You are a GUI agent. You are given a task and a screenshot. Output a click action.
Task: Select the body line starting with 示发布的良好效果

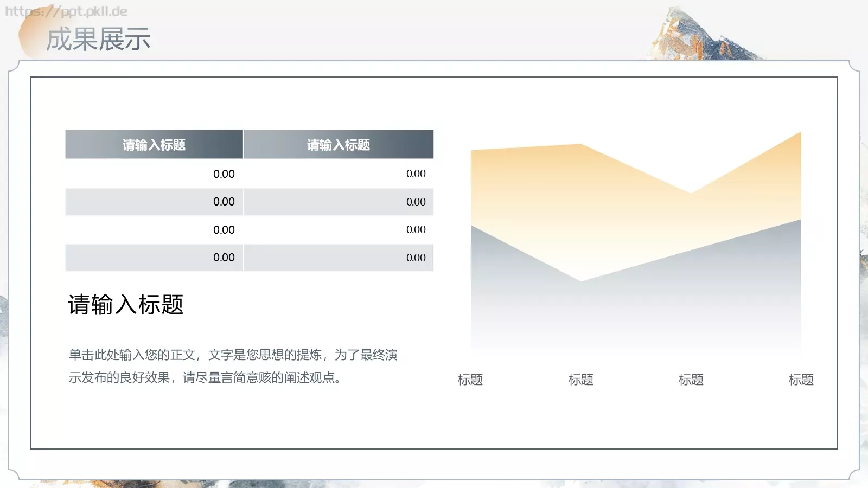[205, 377]
